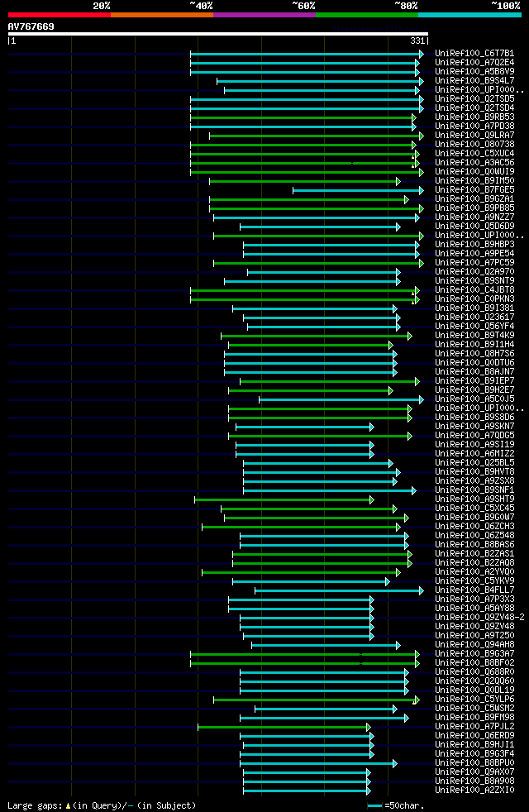Open the UniRef100_Q9ZV48-2 hit link

click(479, 618)
